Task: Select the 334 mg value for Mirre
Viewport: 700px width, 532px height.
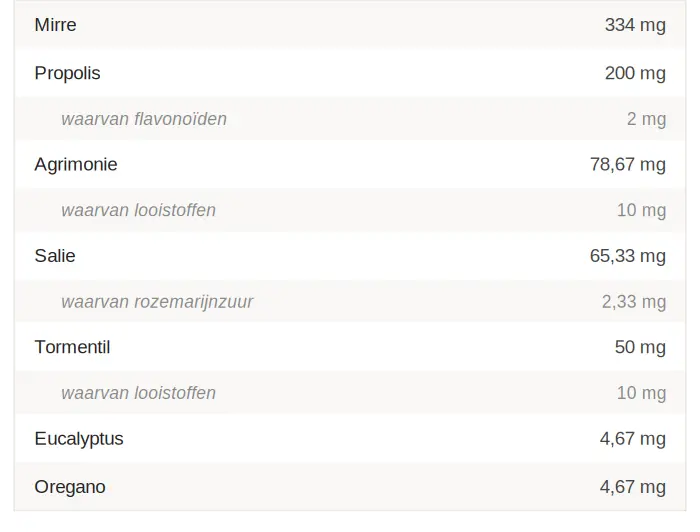Action: 634,25
